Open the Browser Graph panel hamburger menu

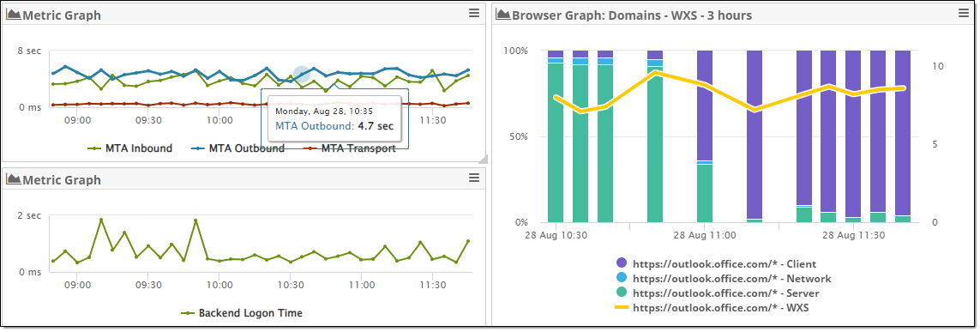[963, 13]
